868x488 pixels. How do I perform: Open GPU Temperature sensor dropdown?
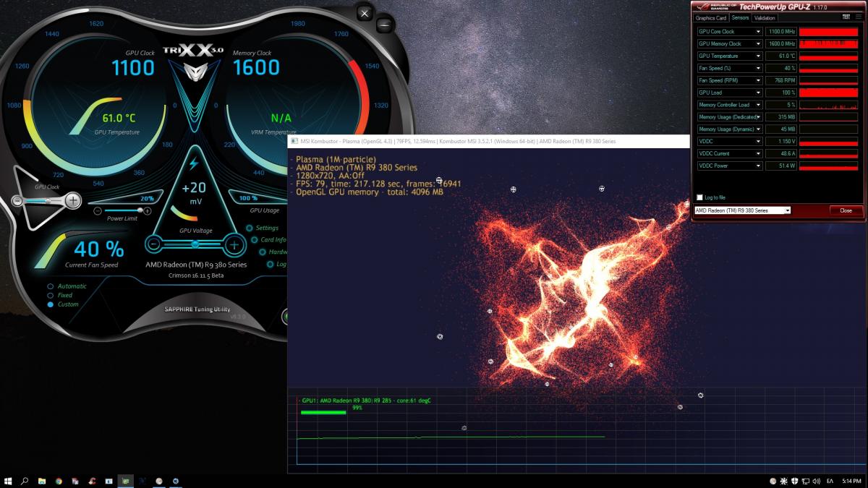[x=759, y=56]
